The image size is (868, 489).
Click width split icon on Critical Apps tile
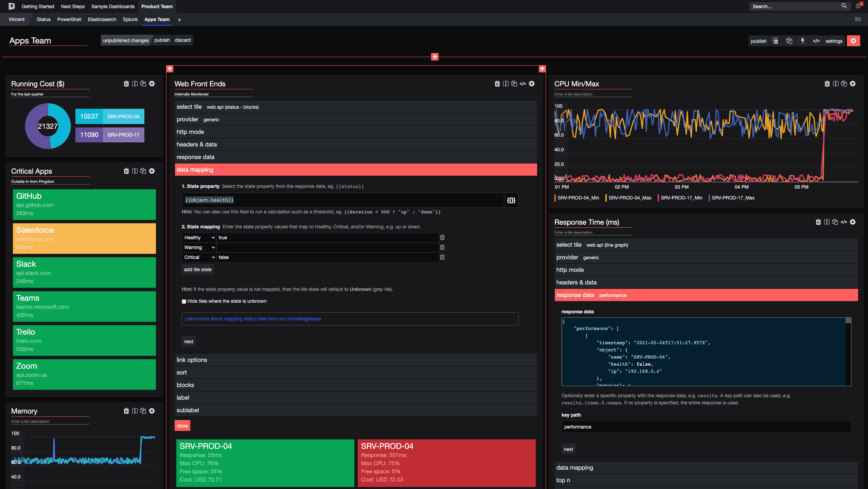tap(135, 171)
